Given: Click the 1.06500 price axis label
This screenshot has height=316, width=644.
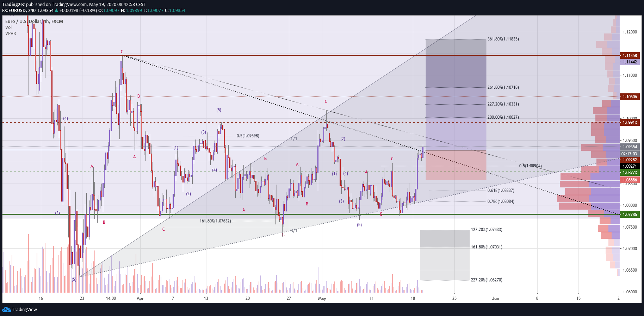Looking at the screenshot, I should (630, 270).
